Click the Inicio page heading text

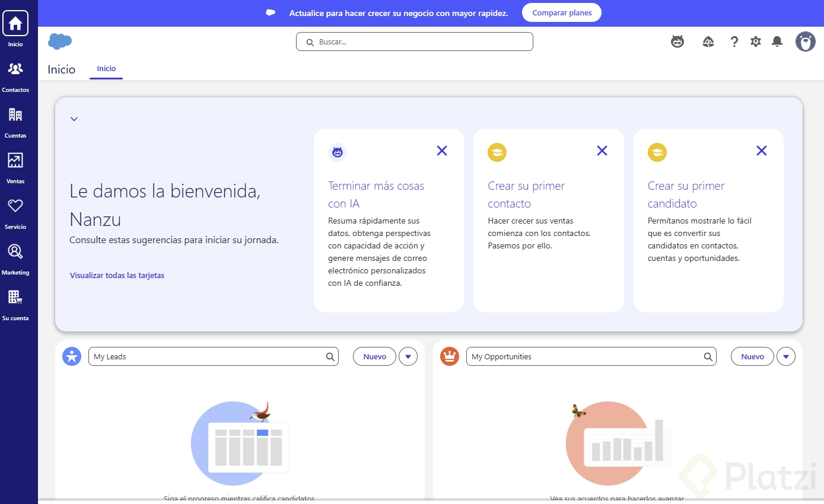pyautogui.click(x=62, y=69)
